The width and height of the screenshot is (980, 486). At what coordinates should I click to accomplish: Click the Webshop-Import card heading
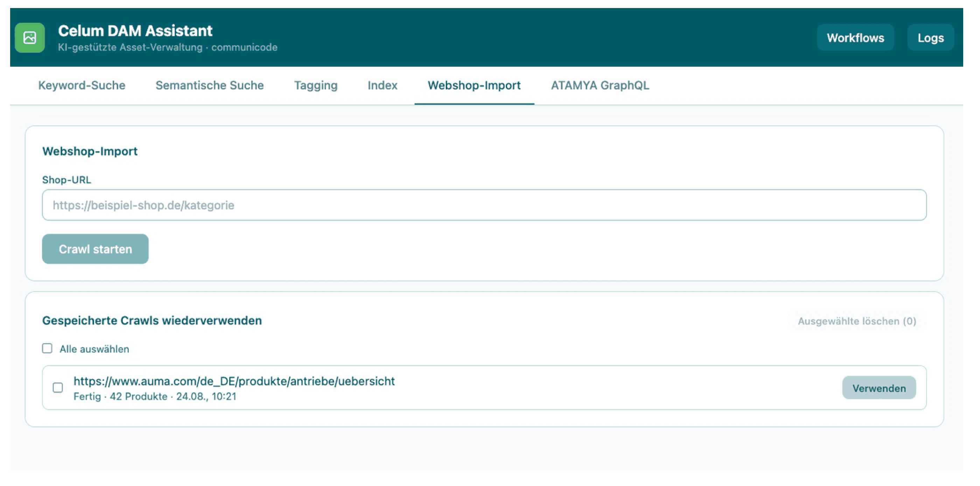pyautogui.click(x=90, y=151)
